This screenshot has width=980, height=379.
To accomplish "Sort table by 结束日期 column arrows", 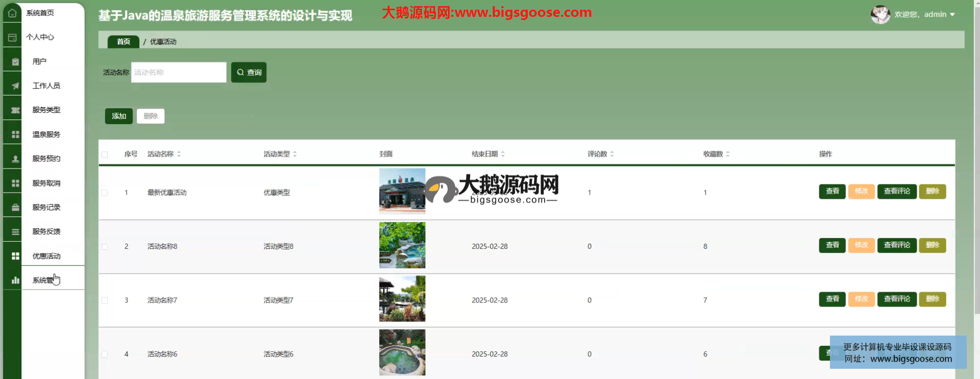I will tap(503, 154).
